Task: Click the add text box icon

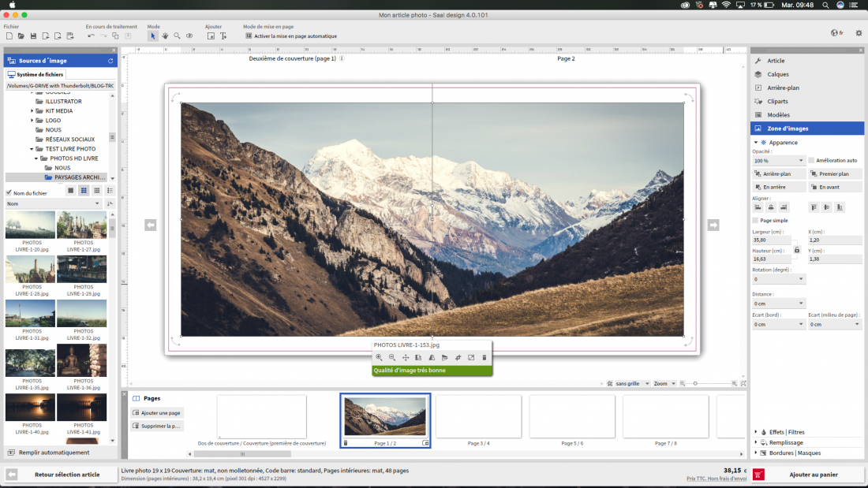Action: point(223,36)
